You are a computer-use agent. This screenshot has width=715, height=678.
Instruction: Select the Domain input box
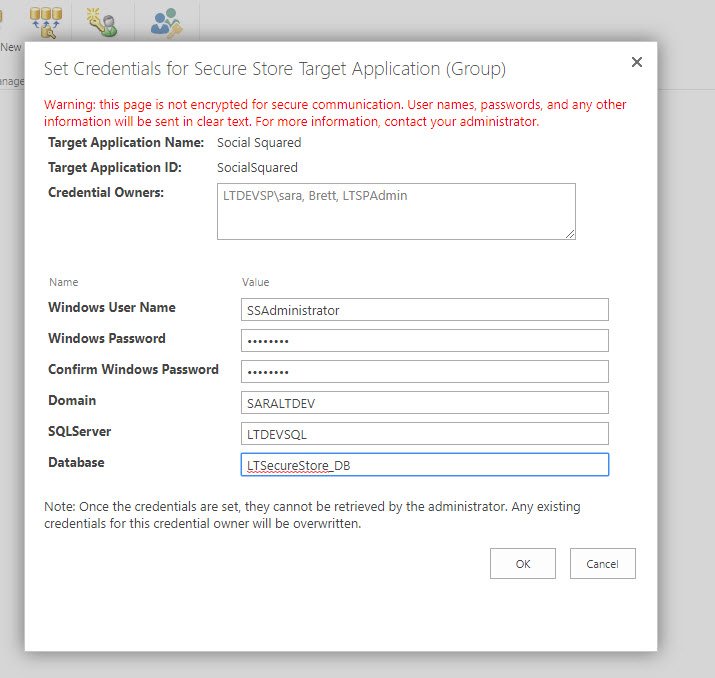point(425,403)
